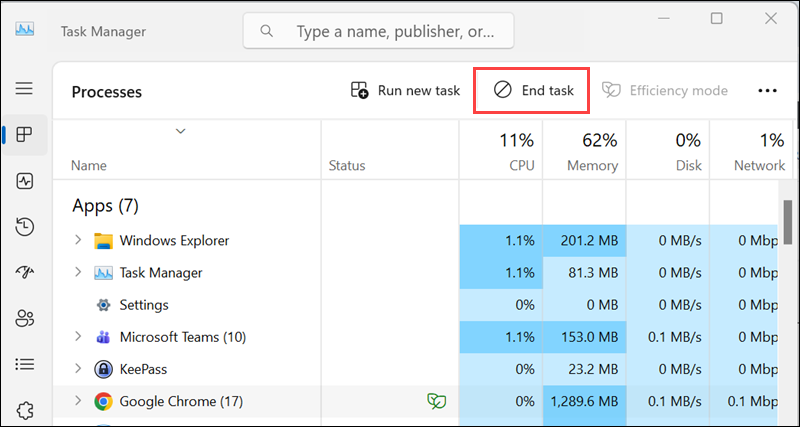
Task: Click the Task Manager row icon
Action: pos(103,273)
